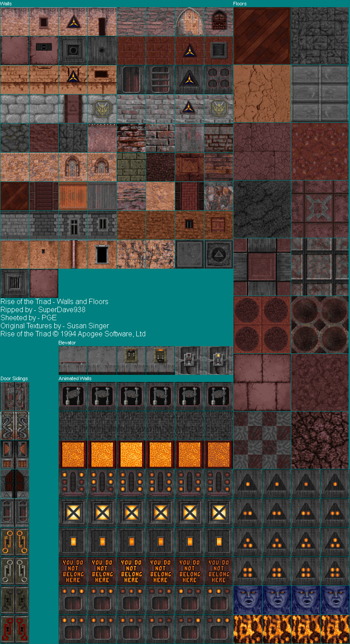
Task: Select the maroon wall tile with vent grate
Action: coord(44,51)
